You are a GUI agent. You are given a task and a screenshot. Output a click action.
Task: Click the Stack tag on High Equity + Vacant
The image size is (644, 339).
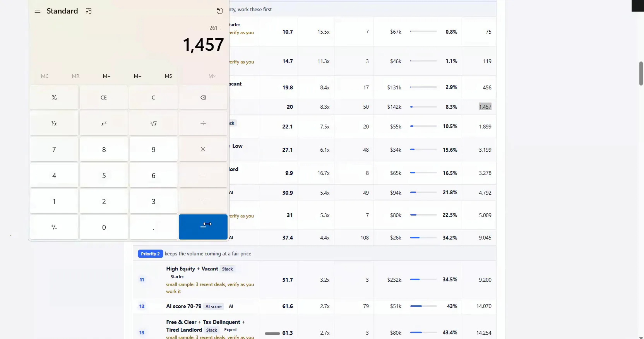pyautogui.click(x=228, y=269)
